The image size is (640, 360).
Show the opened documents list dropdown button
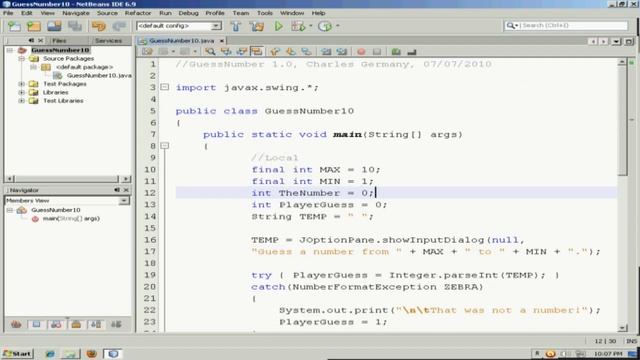[x=616, y=41]
